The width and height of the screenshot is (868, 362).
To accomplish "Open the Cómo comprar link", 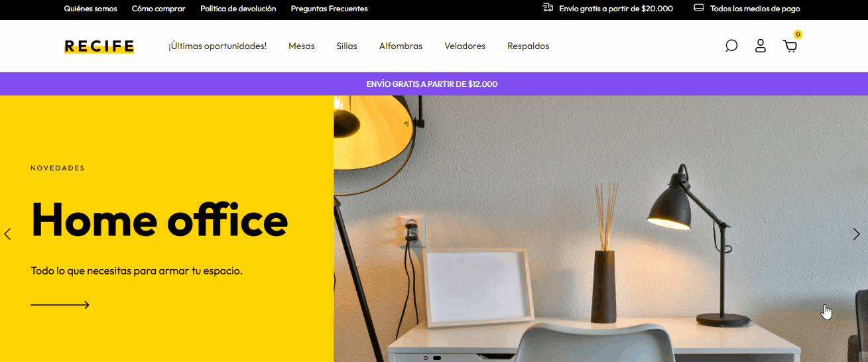I will (158, 9).
